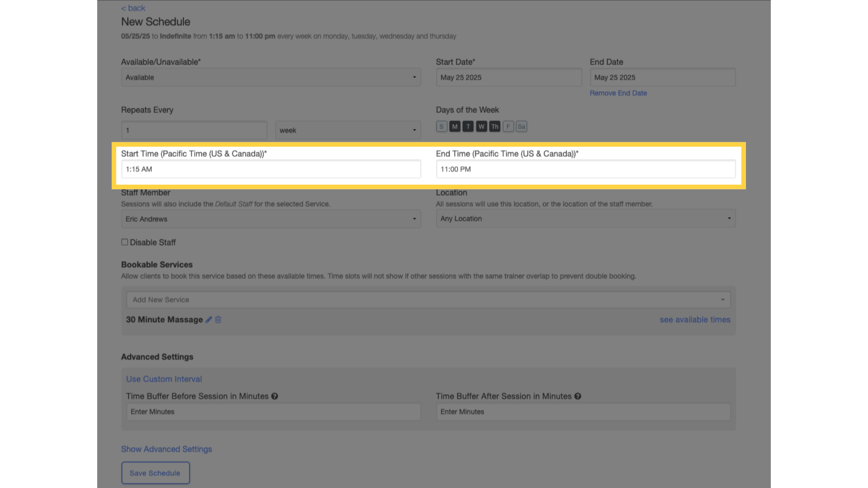Click the Start Time field showing 1:15 AM
Screen dimensions: 868x488
[271, 169]
